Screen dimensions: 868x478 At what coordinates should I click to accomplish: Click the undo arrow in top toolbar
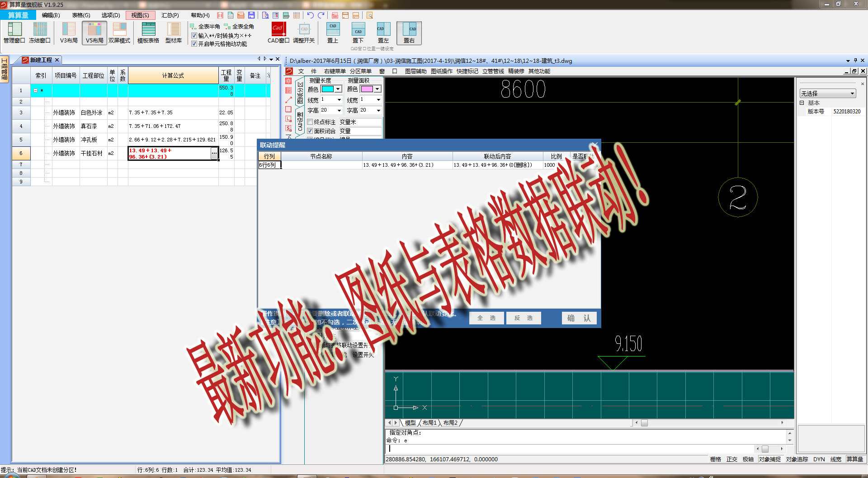tap(310, 15)
